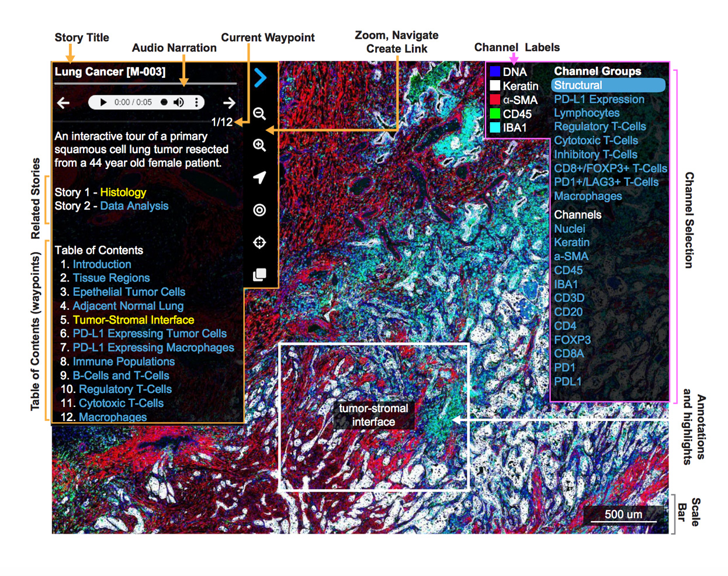Click the crosshair target icon
Image resolution: width=728 pixels, height=576 pixels.
coord(259,242)
